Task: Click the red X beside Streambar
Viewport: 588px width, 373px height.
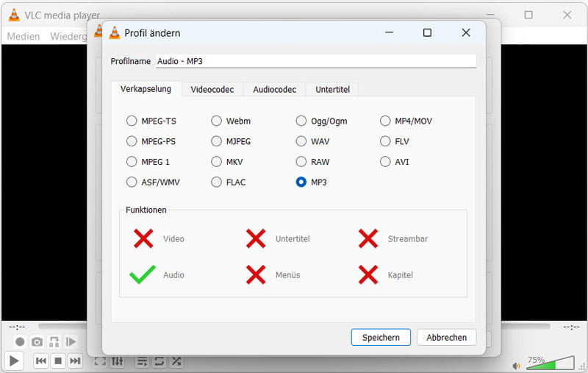Action: pos(368,238)
